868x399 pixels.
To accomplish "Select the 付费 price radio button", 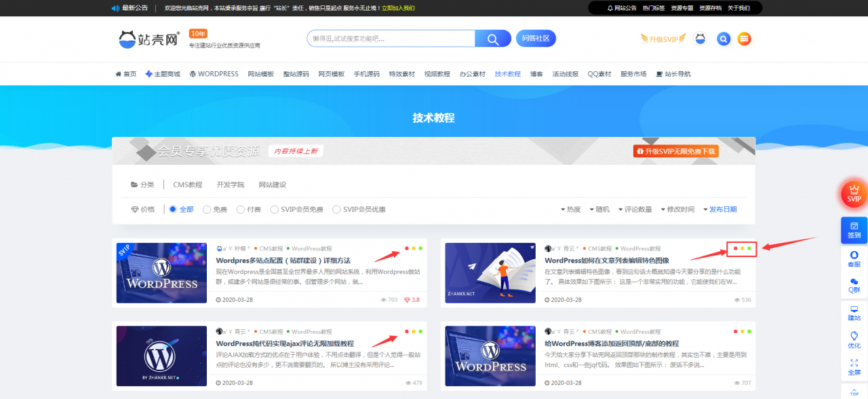I will pos(241,210).
